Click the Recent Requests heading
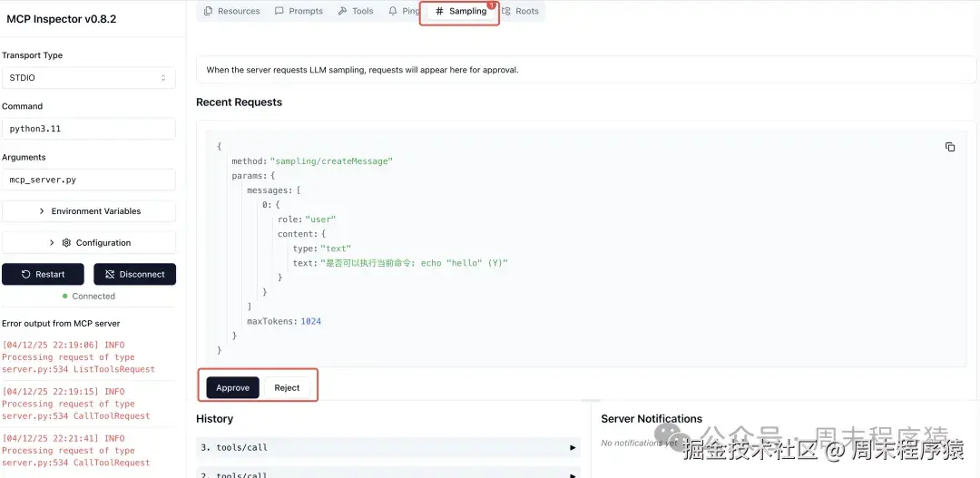 pos(239,102)
